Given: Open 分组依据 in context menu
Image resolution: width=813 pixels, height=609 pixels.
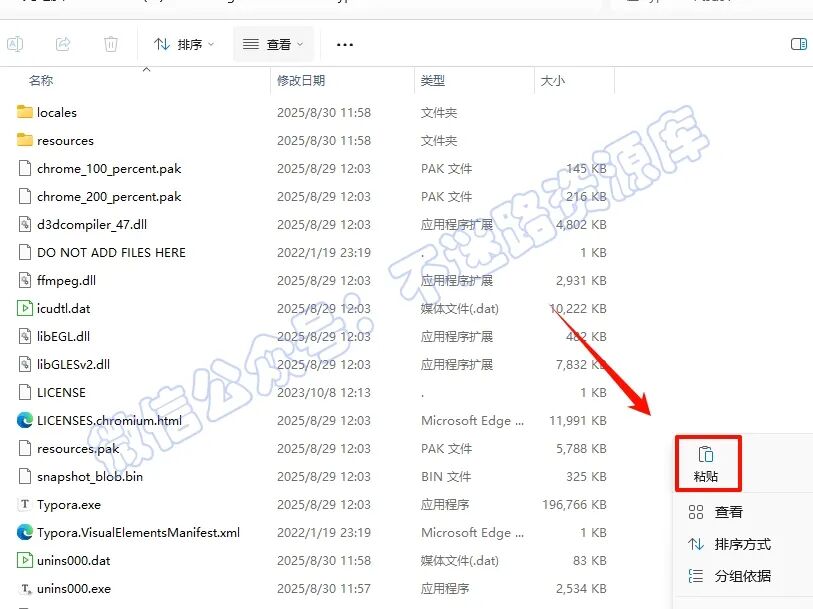Looking at the screenshot, I should [728, 576].
